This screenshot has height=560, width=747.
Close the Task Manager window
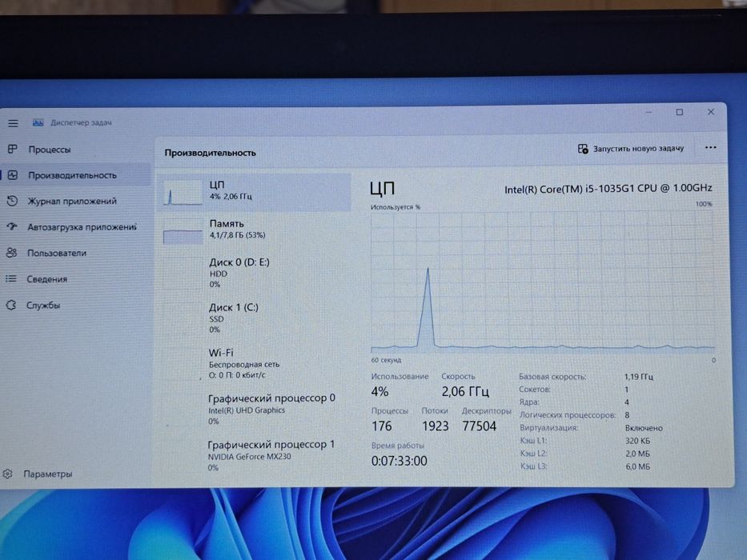pos(710,112)
